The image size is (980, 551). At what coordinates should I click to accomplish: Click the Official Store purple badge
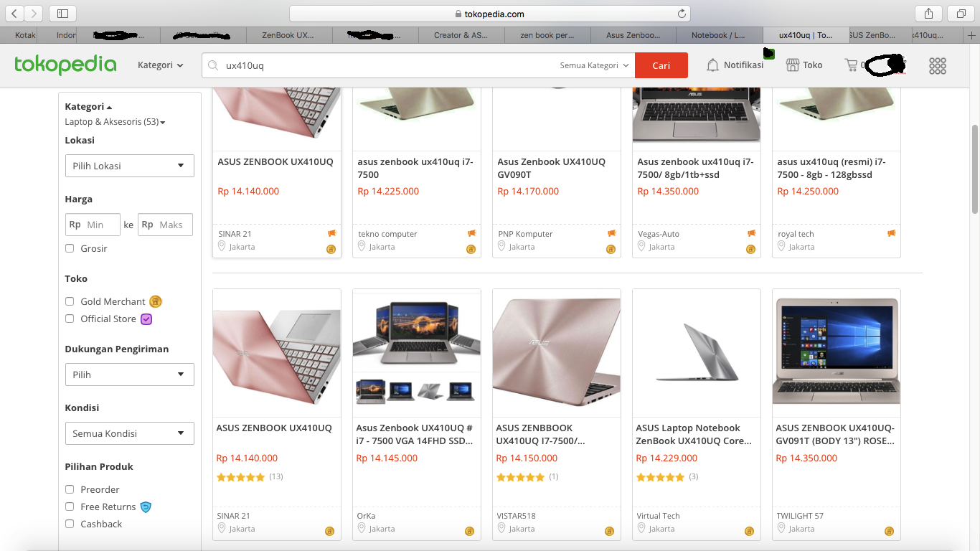(x=146, y=319)
